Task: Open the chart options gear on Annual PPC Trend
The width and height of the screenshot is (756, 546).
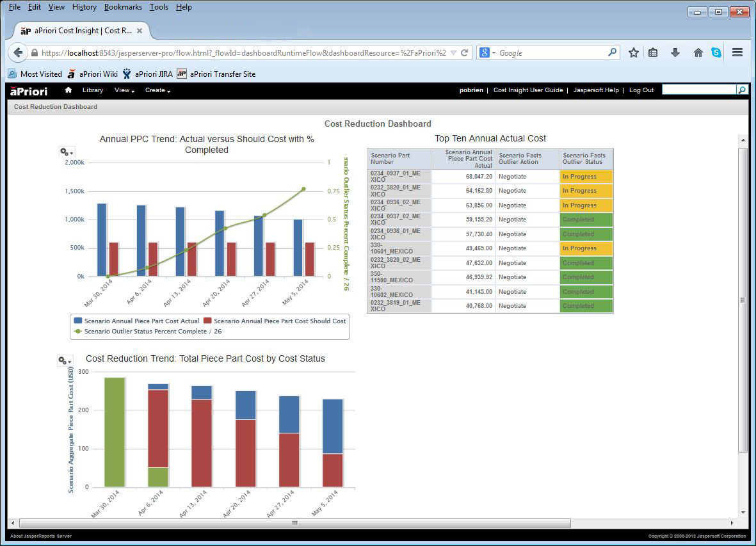Action: (x=66, y=151)
